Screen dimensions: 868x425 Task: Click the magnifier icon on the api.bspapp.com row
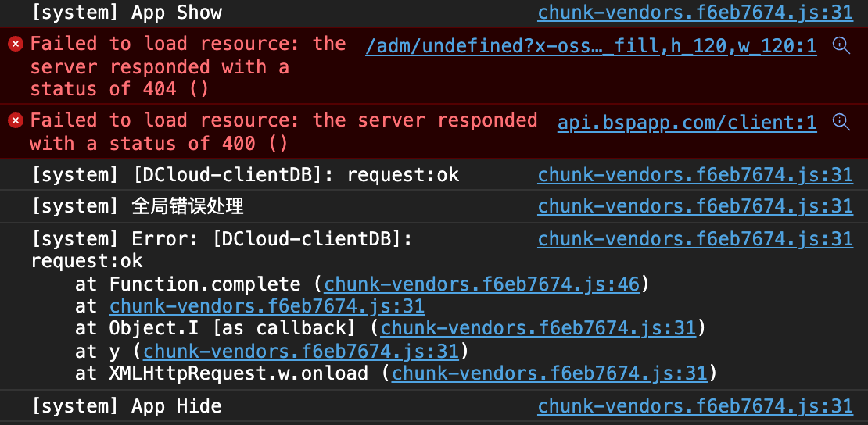click(841, 121)
